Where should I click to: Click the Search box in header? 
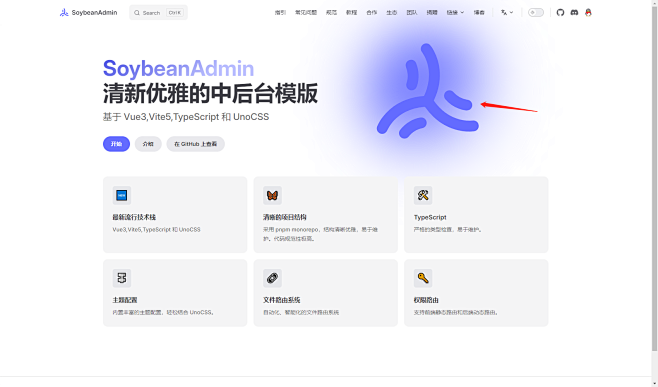(x=158, y=13)
